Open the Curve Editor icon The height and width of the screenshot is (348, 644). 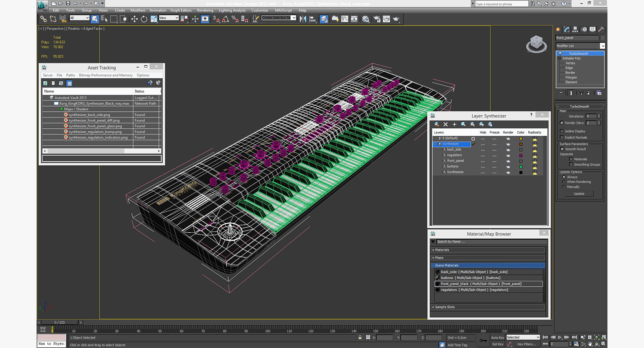(345, 19)
